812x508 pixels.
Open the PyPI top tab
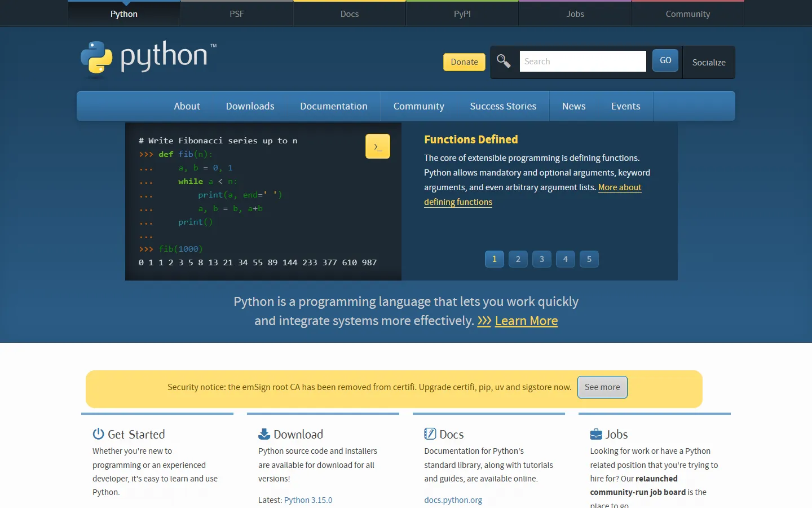[x=462, y=14]
